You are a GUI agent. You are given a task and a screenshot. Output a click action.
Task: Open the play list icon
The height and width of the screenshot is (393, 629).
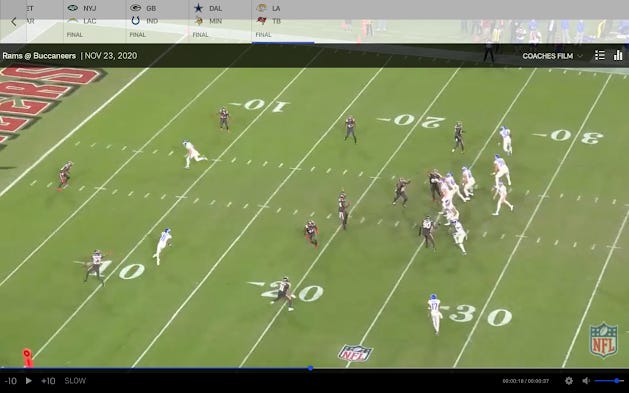600,55
